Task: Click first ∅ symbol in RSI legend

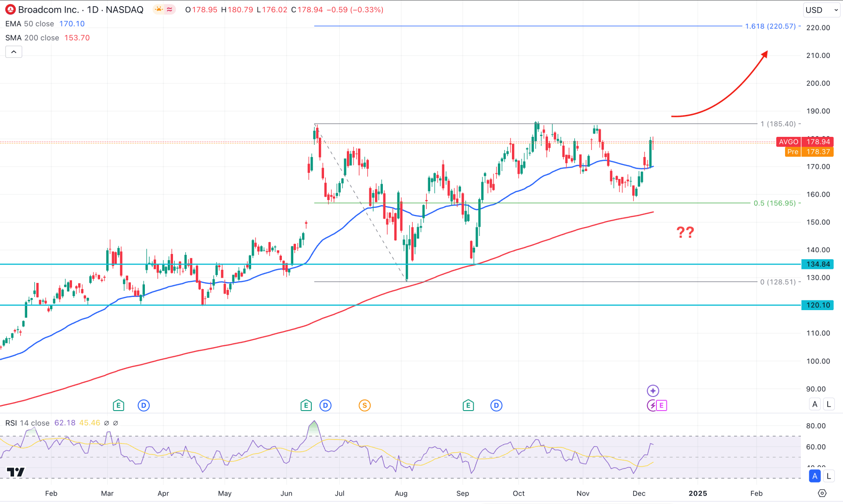Action: 106,423
